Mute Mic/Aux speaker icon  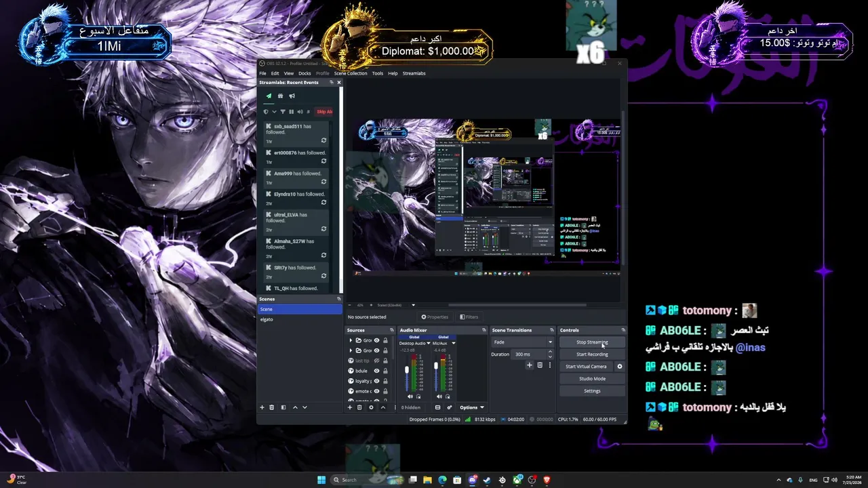coord(439,396)
